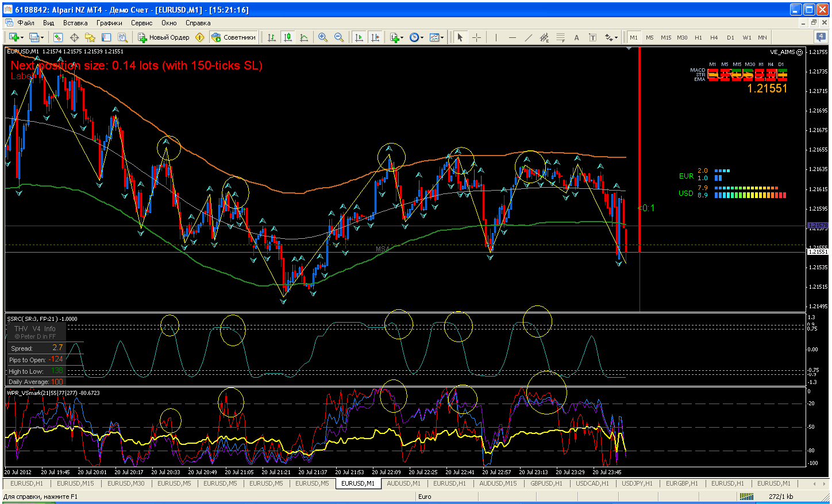This screenshot has width=832, height=504.
Task: Open the Terminal panel icon
Action: click(106, 37)
